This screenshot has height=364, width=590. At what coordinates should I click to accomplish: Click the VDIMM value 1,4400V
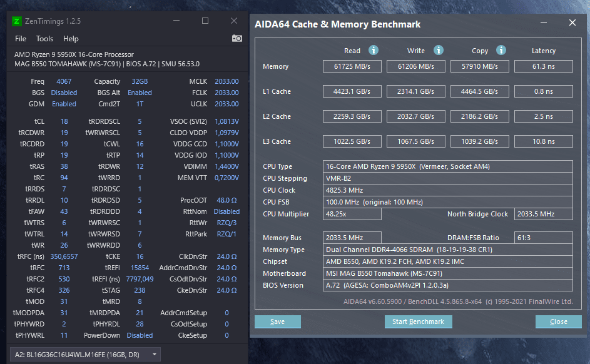pyautogui.click(x=226, y=166)
